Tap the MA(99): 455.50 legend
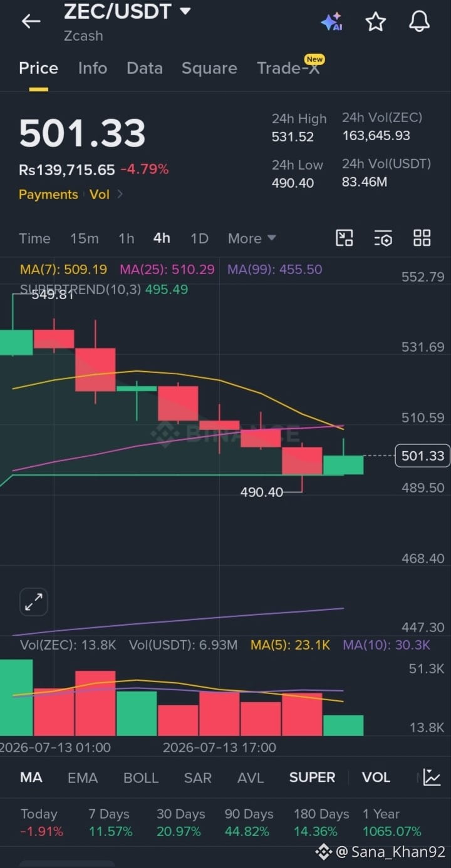Viewport: 451px width, 868px height. pyautogui.click(x=275, y=270)
